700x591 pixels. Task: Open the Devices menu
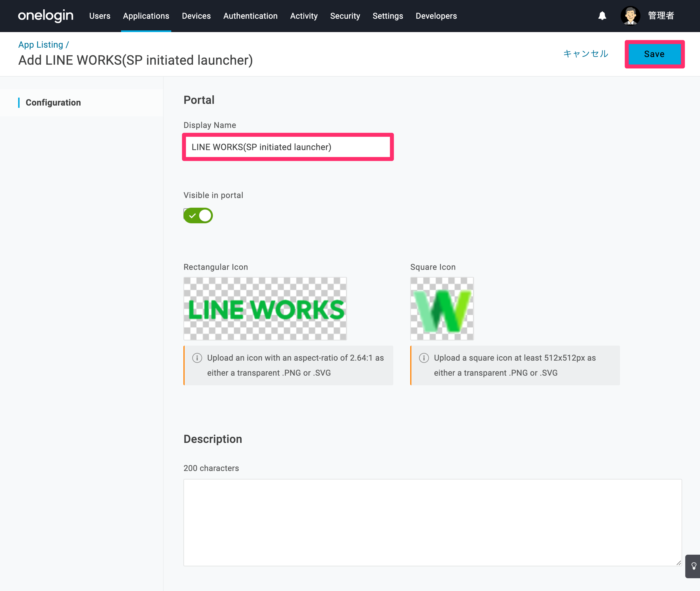tap(196, 16)
